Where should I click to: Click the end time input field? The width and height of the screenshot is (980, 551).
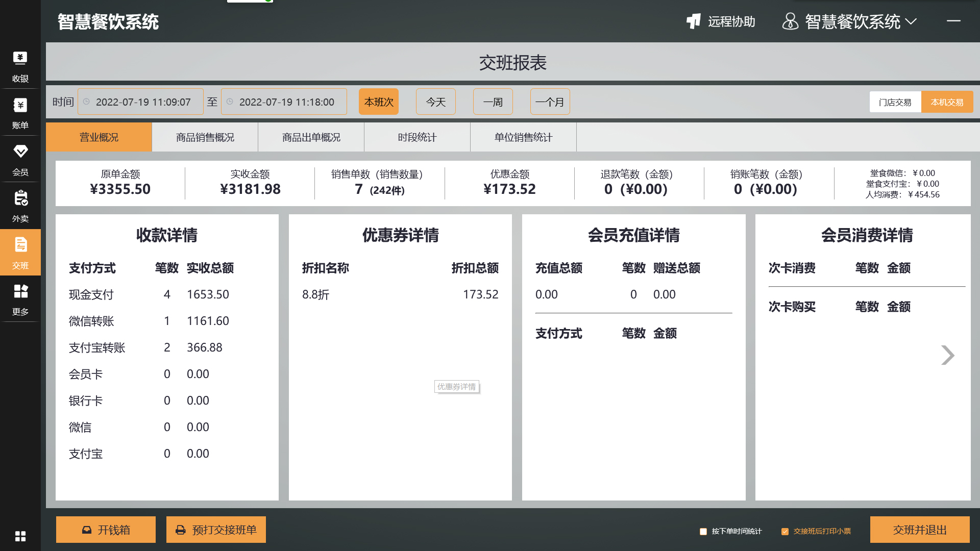(284, 102)
